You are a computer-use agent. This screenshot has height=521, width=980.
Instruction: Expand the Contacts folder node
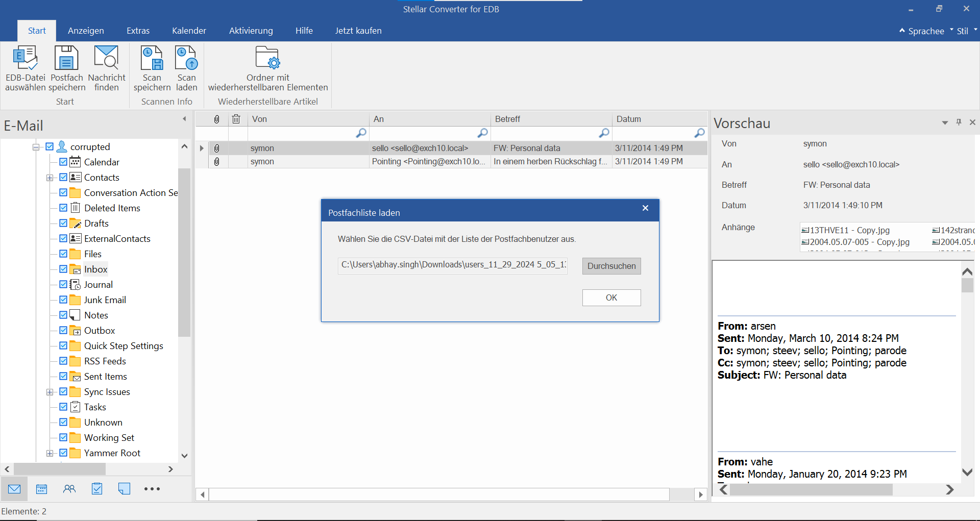50,178
